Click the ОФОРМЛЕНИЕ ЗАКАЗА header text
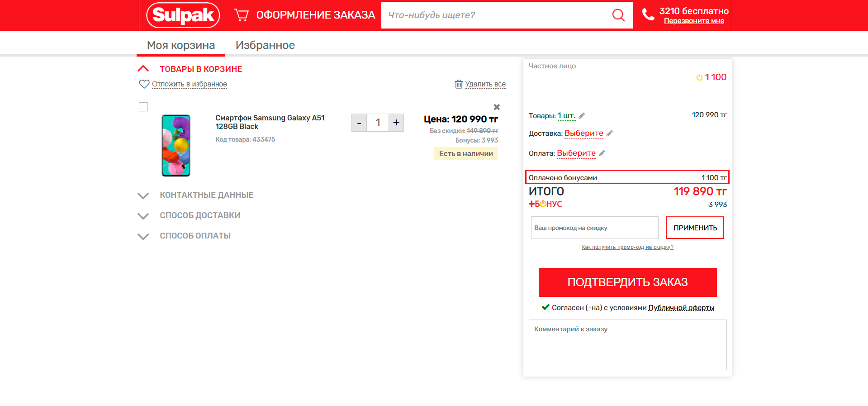This screenshot has height=406, width=868. click(x=316, y=15)
